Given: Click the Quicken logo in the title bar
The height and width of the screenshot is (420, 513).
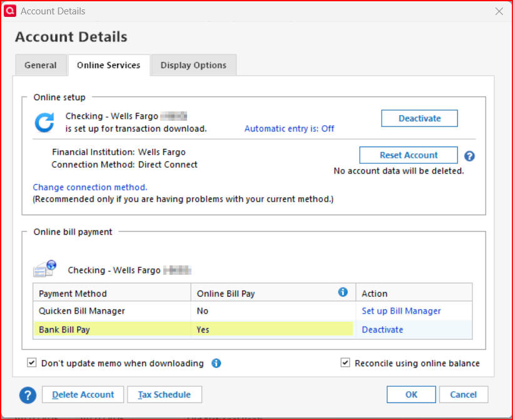Looking at the screenshot, I should click(x=10, y=11).
